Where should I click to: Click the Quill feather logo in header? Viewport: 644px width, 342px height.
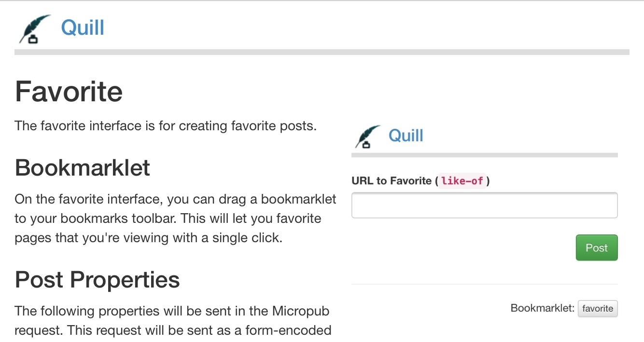(x=35, y=29)
